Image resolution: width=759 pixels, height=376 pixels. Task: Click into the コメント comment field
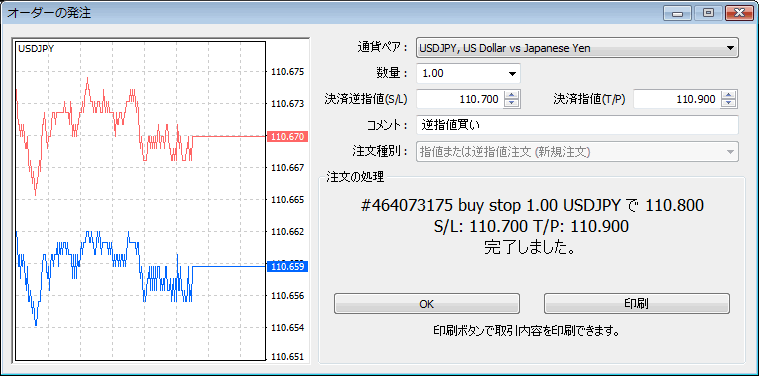(577, 125)
